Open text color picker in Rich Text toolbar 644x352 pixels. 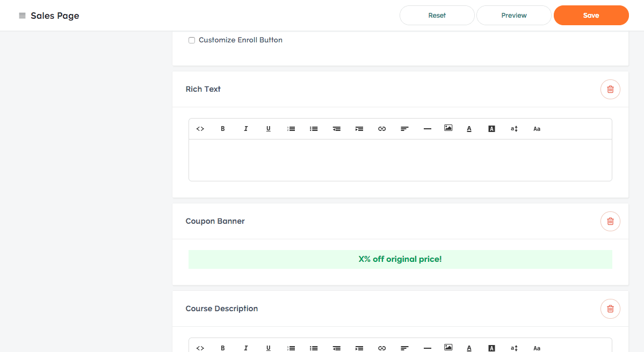click(469, 129)
